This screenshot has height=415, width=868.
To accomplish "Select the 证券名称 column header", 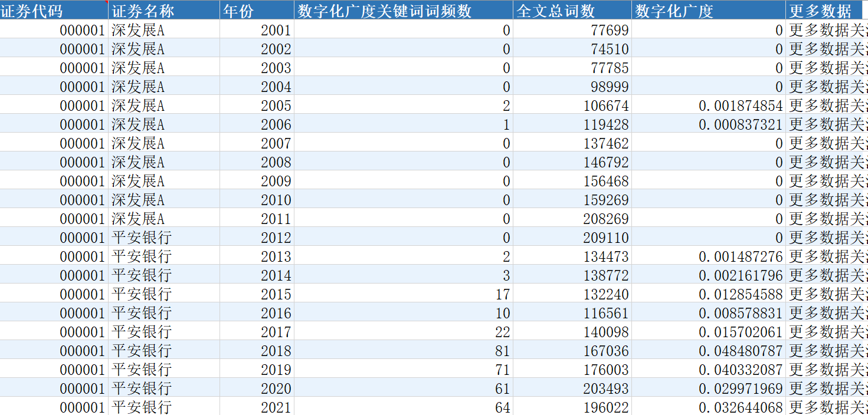I will 164,10.
